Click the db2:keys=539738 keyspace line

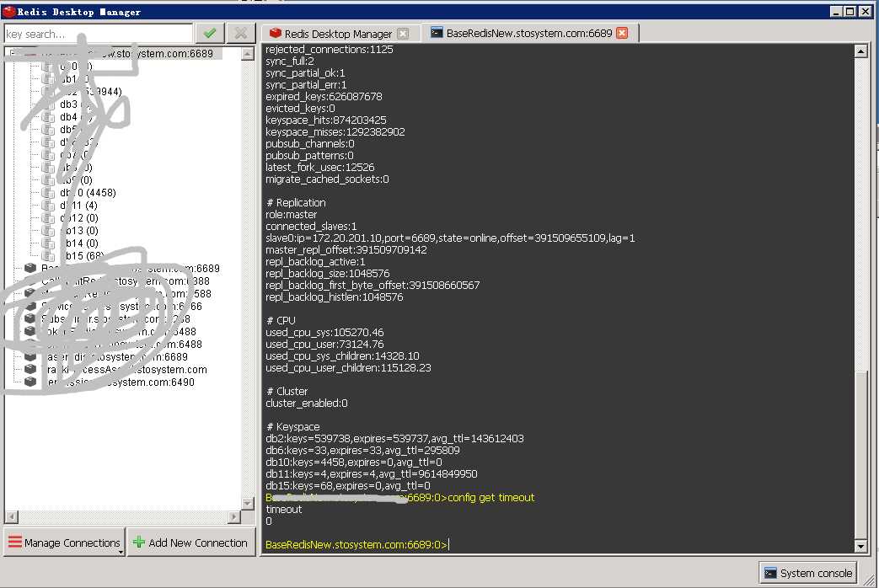(x=394, y=438)
